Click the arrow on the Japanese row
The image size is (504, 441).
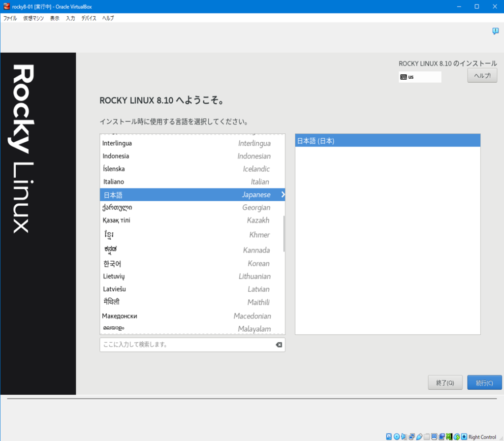pyautogui.click(x=283, y=194)
